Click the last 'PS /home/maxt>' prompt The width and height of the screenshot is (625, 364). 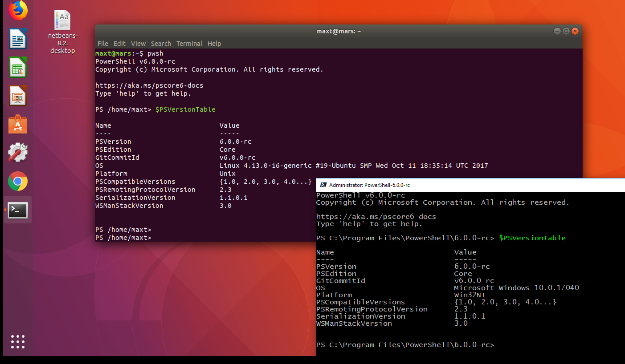(x=123, y=238)
